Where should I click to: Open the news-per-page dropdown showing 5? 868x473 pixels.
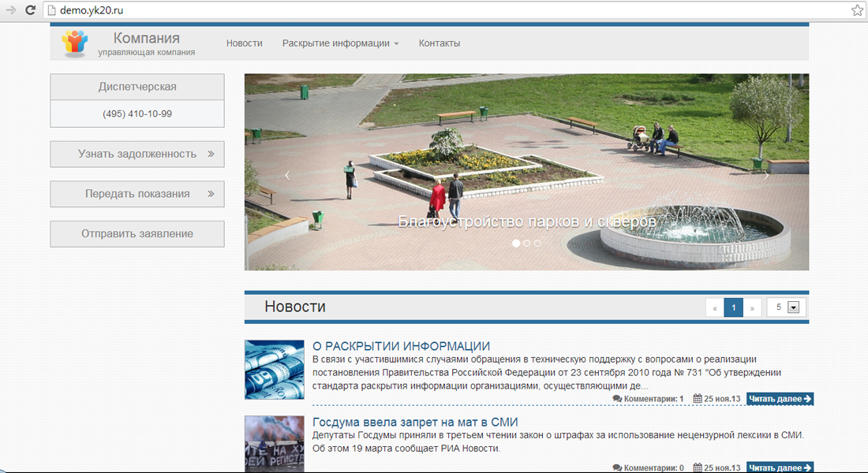click(x=793, y=307)
